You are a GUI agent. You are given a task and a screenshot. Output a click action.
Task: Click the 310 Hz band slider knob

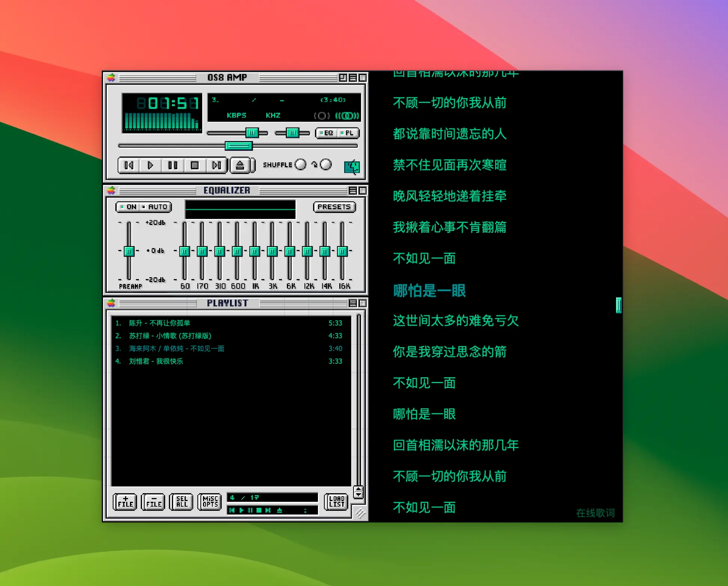coord(219,251)
